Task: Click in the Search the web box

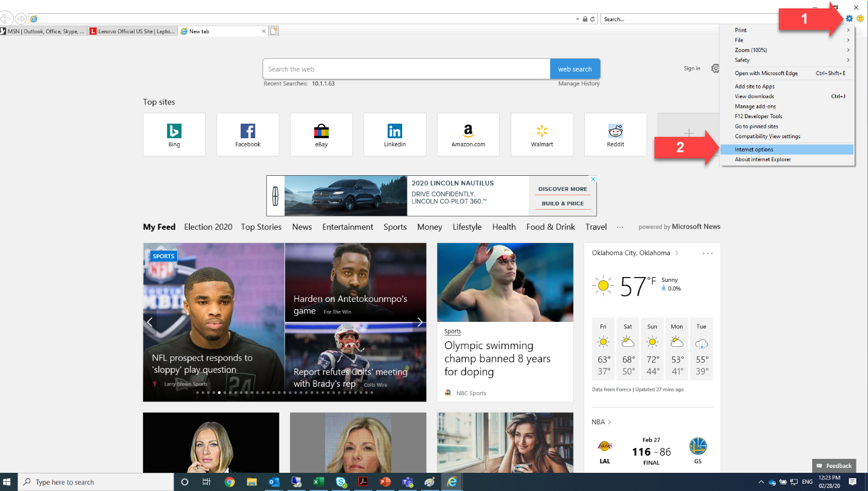Action: tap(406, 69)
